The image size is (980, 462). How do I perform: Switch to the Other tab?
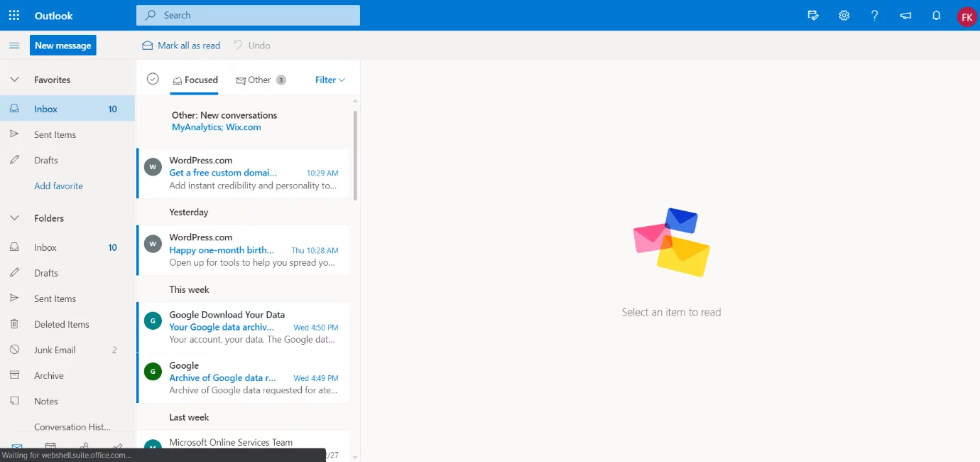pos(261,80)
